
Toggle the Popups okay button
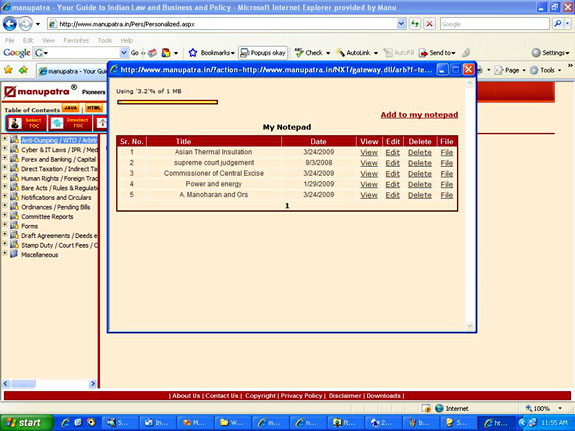tap(262, 53)
